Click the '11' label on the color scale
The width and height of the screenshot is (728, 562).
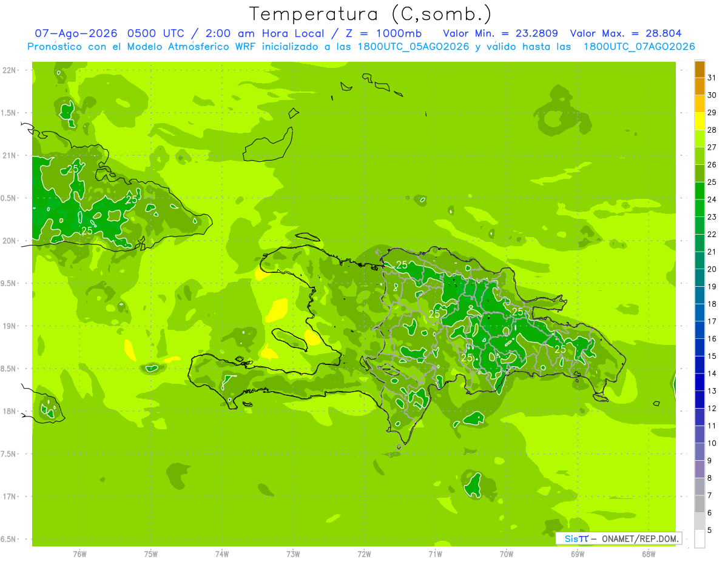click(x=712, y=426)
